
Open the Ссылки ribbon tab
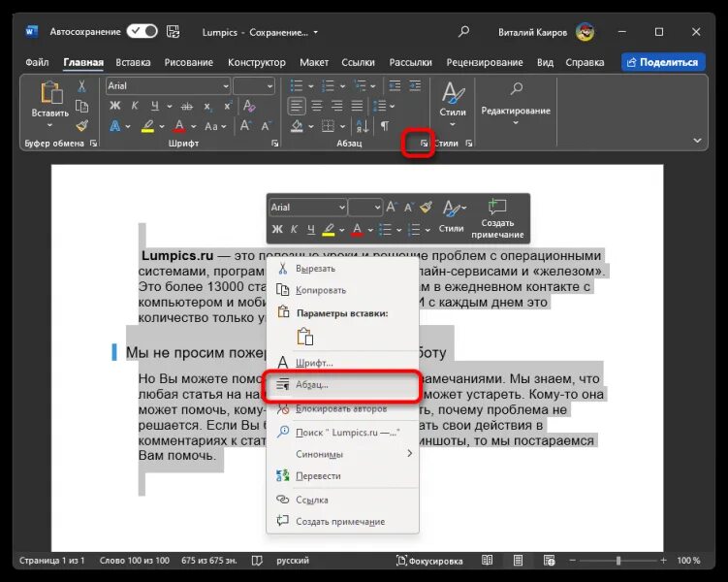pyautogui.click(x=358, y=62)
